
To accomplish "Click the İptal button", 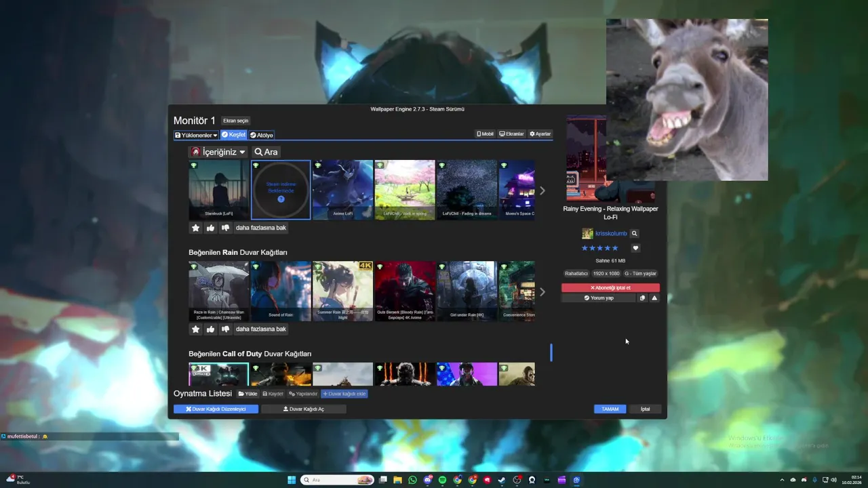I will pyautogui.click(x=645, y=409).
